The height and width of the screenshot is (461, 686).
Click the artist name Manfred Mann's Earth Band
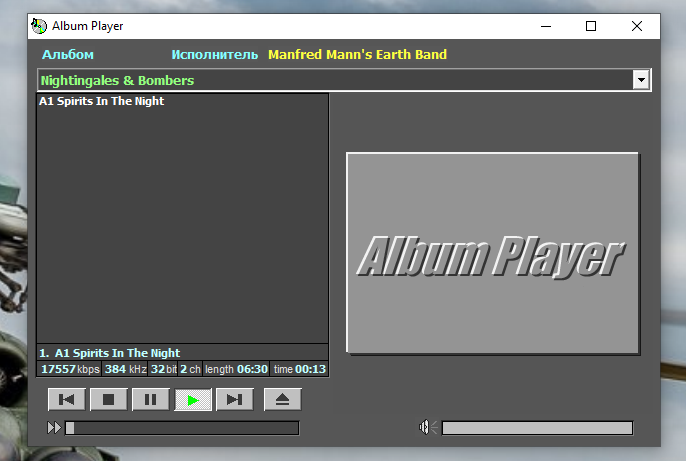pyautogui.click(x=357, y=55)
